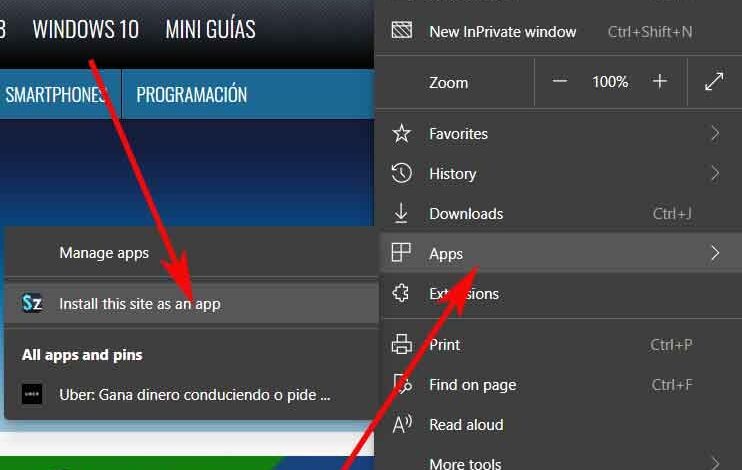Open the Favorites menu entry

pyautogui.click(x=558, y=133)
